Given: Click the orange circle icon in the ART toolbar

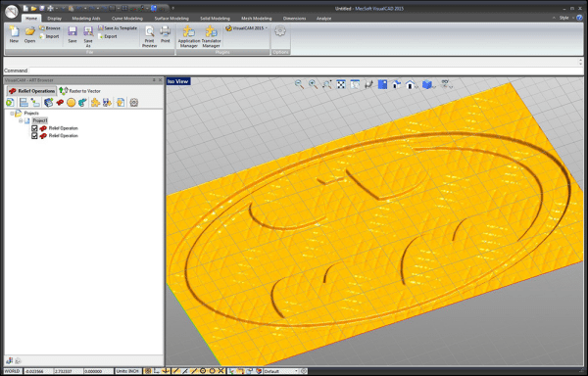Looking at the screenshot, I should (71, 102).
